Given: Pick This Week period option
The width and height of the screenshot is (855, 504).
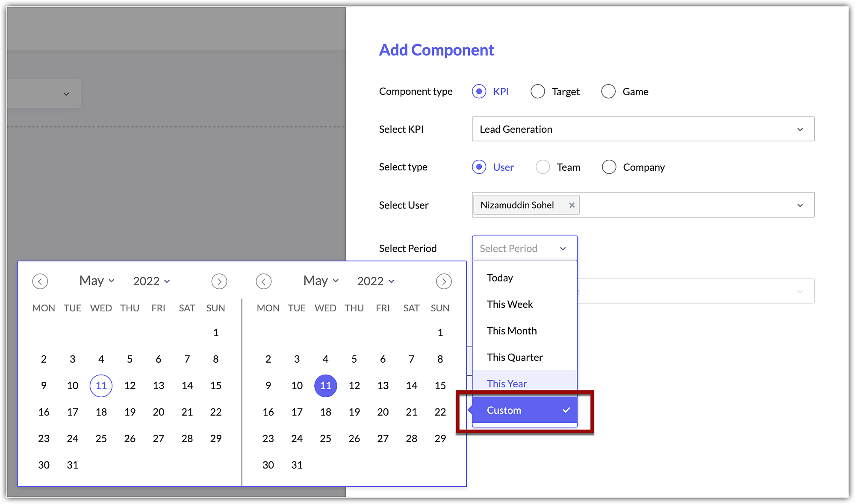Looking at the screenshot, I should coord(510,304).
